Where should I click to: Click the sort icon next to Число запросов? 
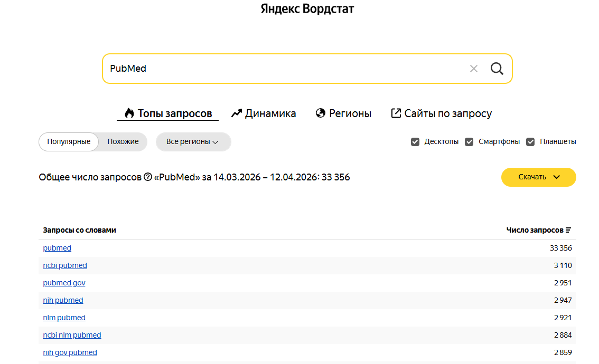coord(568,230)
